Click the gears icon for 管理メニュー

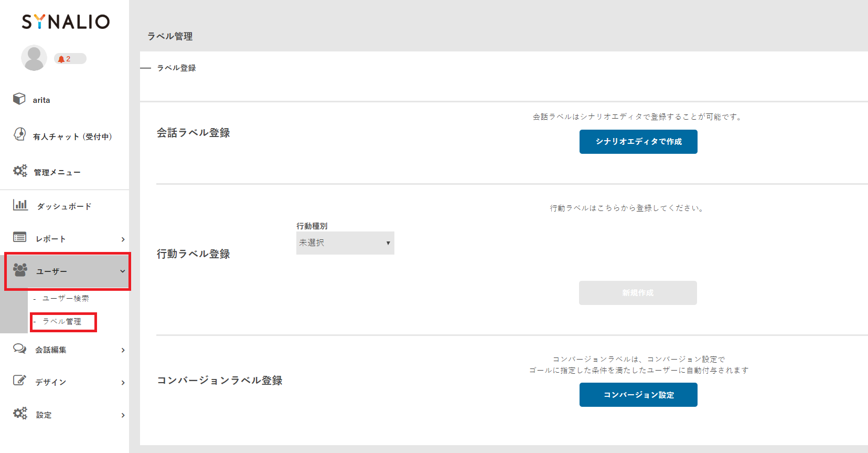tap(20, 171)
